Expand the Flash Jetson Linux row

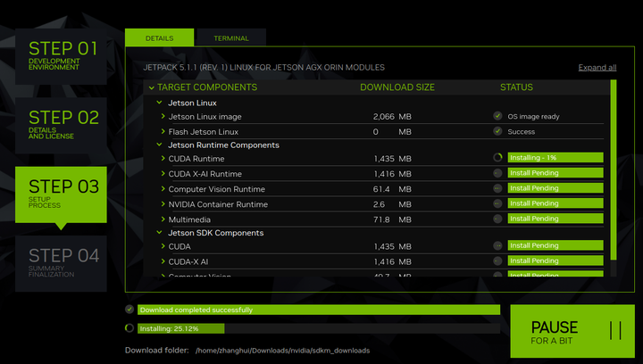tap(163, 132)
